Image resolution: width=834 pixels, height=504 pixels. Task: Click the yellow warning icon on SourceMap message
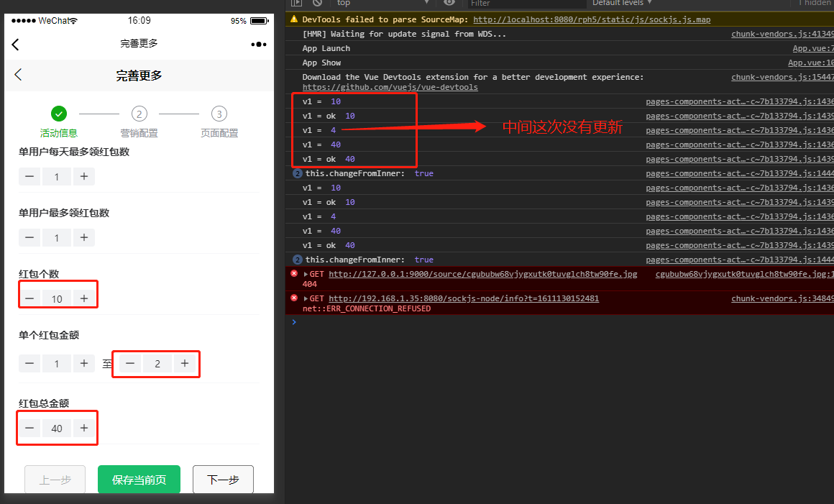click(294, 19)
